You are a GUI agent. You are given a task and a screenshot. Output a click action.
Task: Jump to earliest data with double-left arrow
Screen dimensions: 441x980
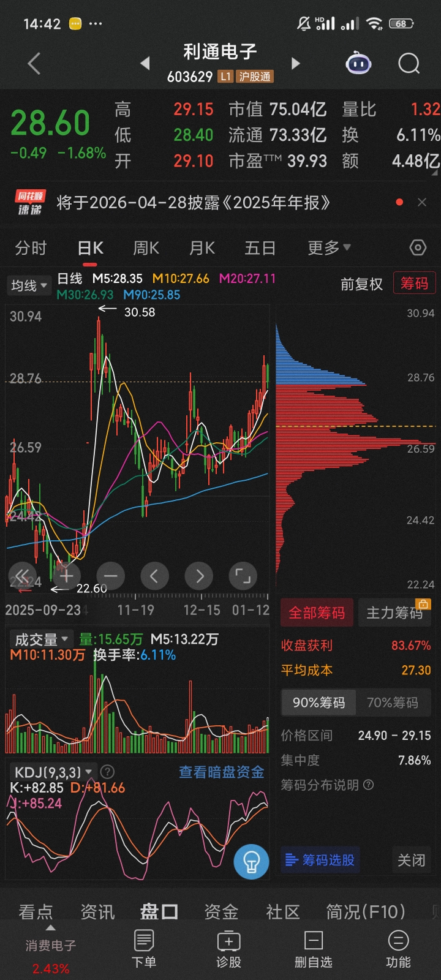click(23, 576)
